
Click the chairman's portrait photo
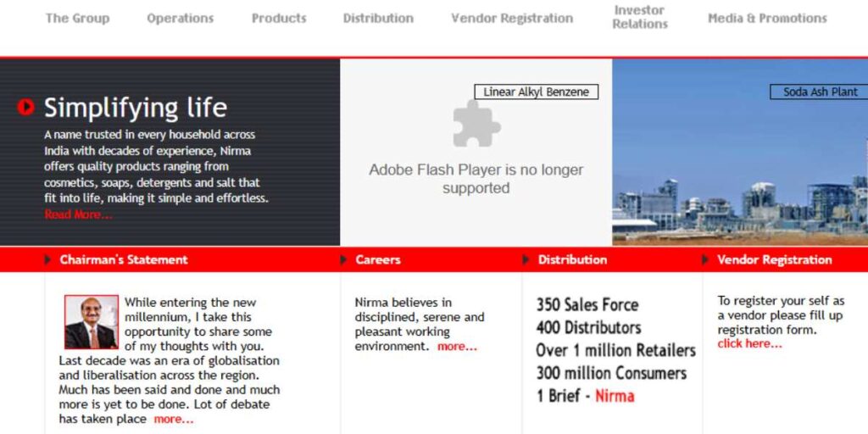pos(92,322)
